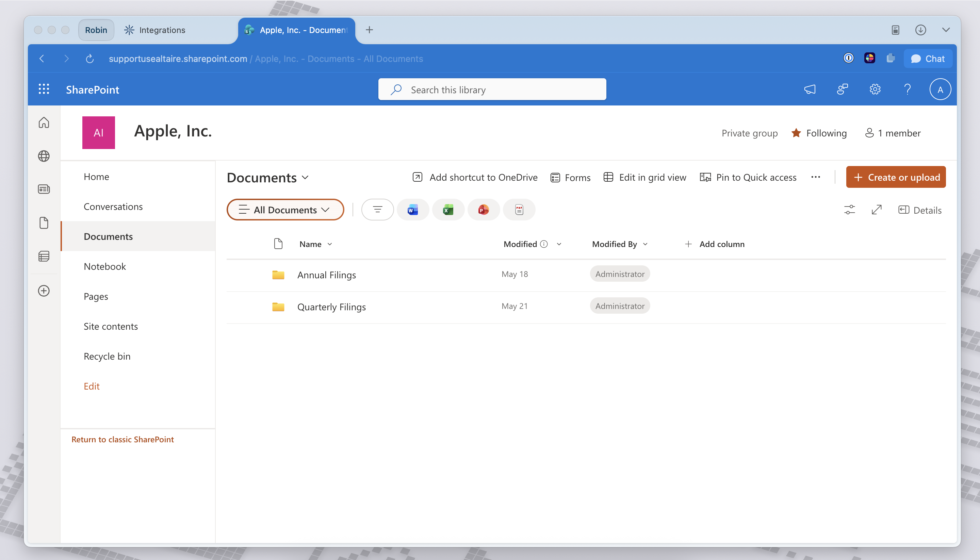Open the Details pane
This screenshot has width=980, height=560.
coord(920,210)
